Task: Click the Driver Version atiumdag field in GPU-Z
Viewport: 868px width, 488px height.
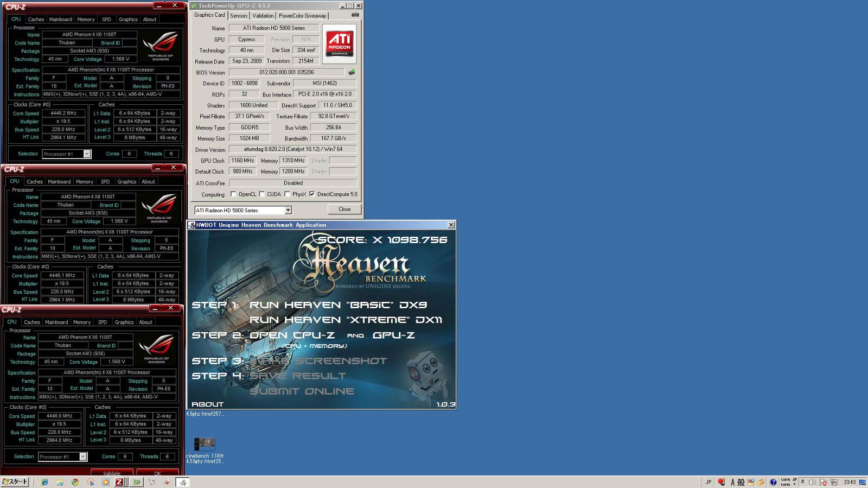Action: pos(293,149)
